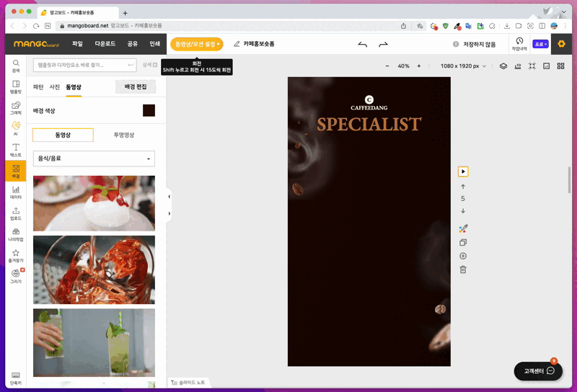Play the slide preview
The width and height of the screenshot is (577, 392).
pyautogui.click(x=463, y=171)
